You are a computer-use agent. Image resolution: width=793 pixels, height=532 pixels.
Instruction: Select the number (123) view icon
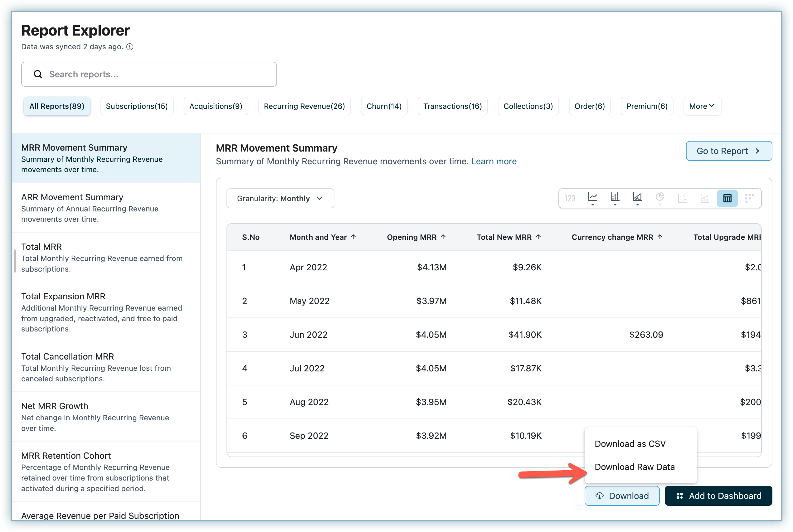coord(570,198)
